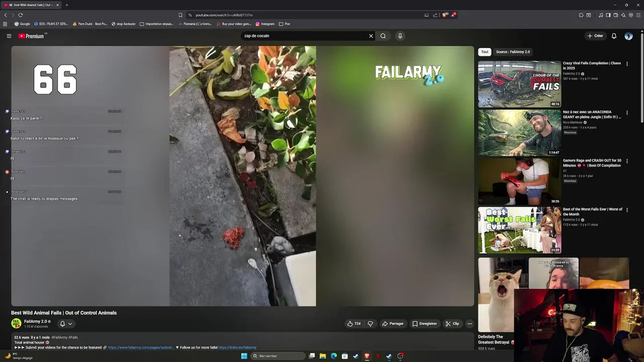Open the Créer upload menu
The height and width of the screenshot is (362, 644).
coord(595,36)
